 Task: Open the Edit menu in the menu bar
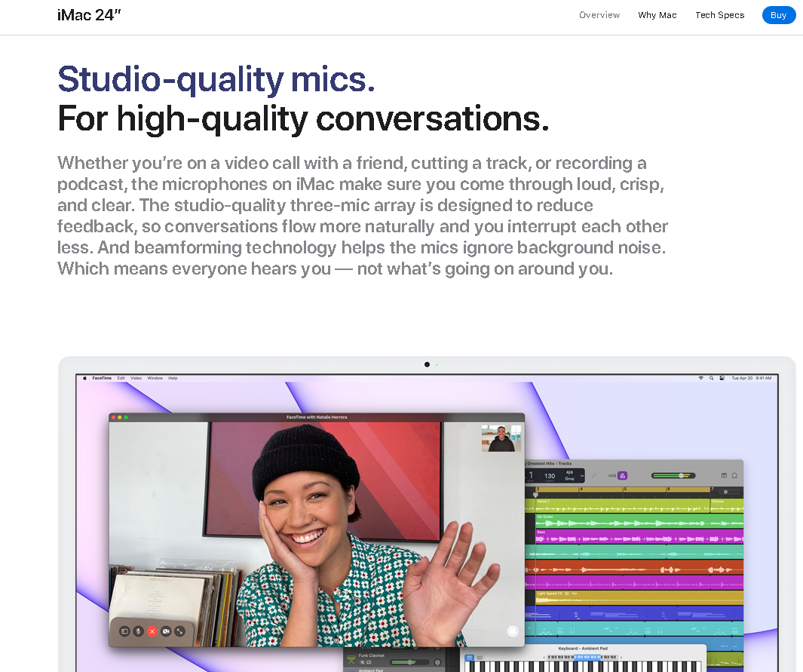tap(121, 378)
